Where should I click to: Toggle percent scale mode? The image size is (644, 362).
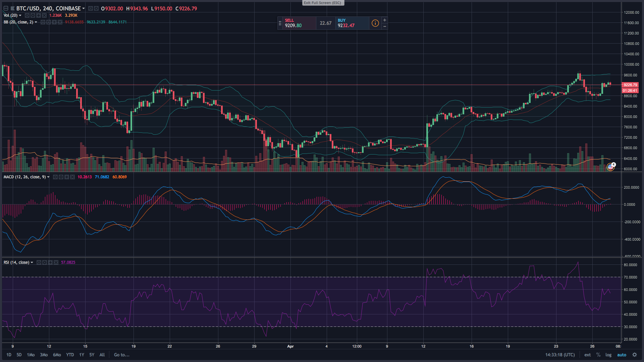[x=598, y=355]
